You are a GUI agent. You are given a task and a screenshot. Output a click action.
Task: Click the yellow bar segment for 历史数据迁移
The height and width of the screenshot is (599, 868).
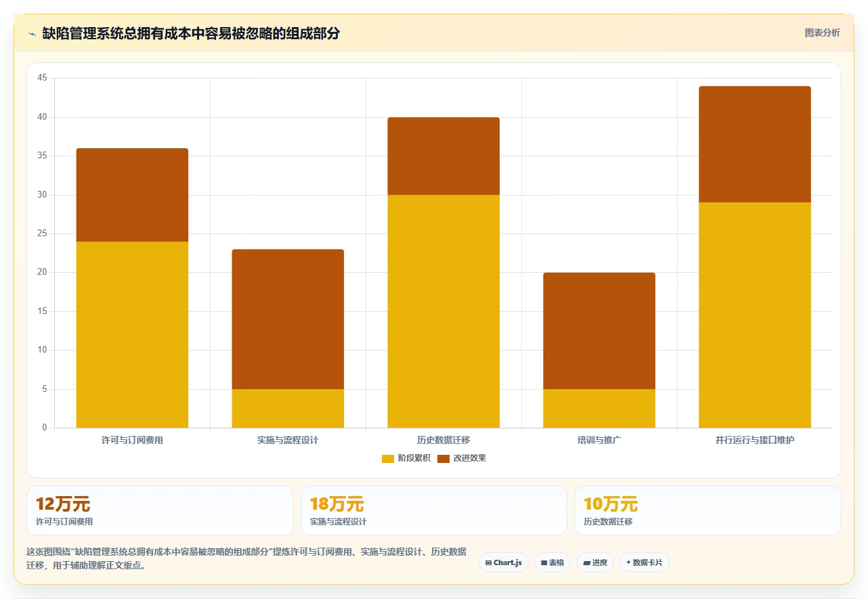(x=443, y=311)
